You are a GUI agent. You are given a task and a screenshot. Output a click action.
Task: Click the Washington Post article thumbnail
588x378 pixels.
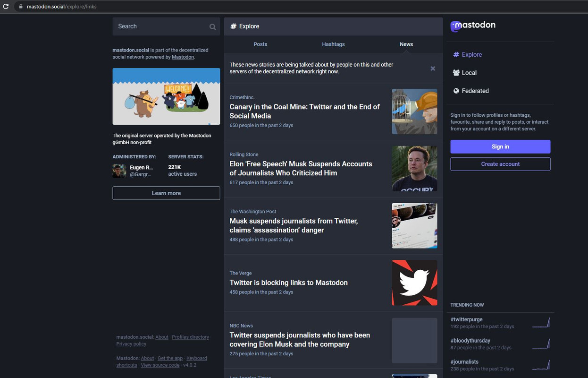[414, 226]
